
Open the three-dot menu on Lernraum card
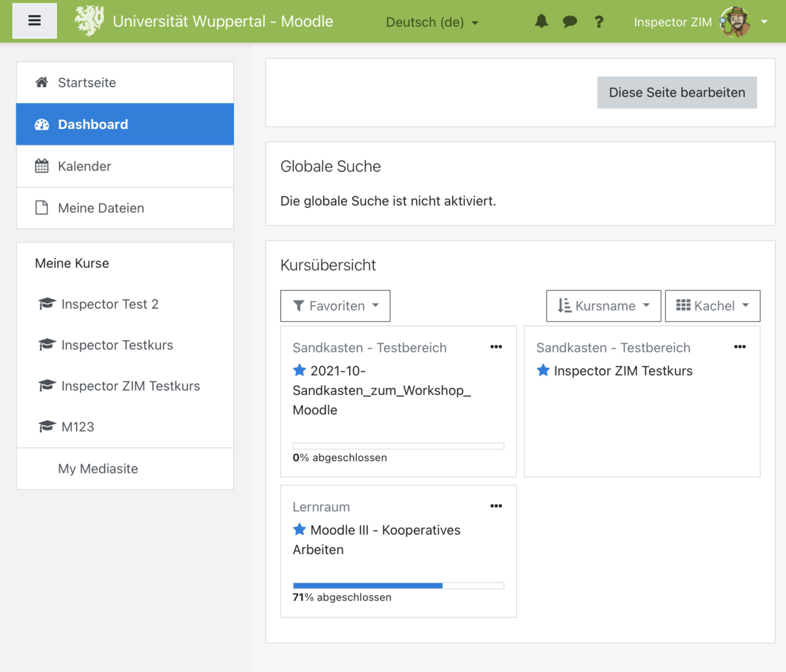pos(496,506)
